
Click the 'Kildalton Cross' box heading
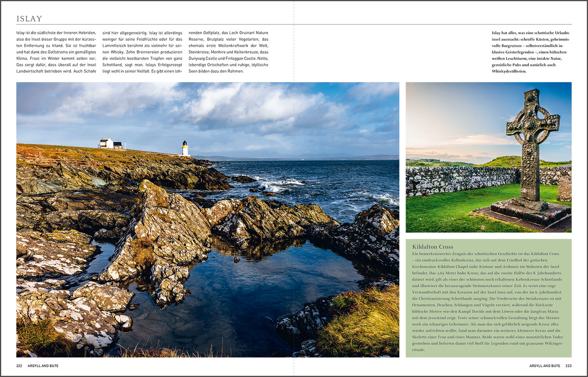432,246
